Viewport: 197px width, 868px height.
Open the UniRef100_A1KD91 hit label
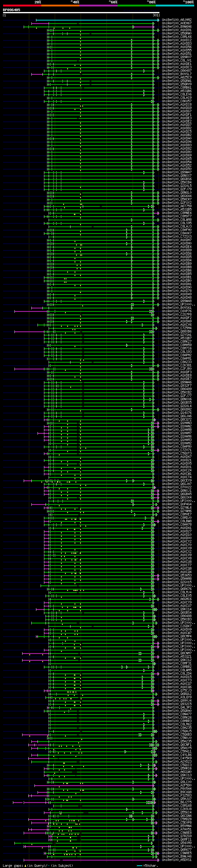pyautogui.click(x=177, y=30)
